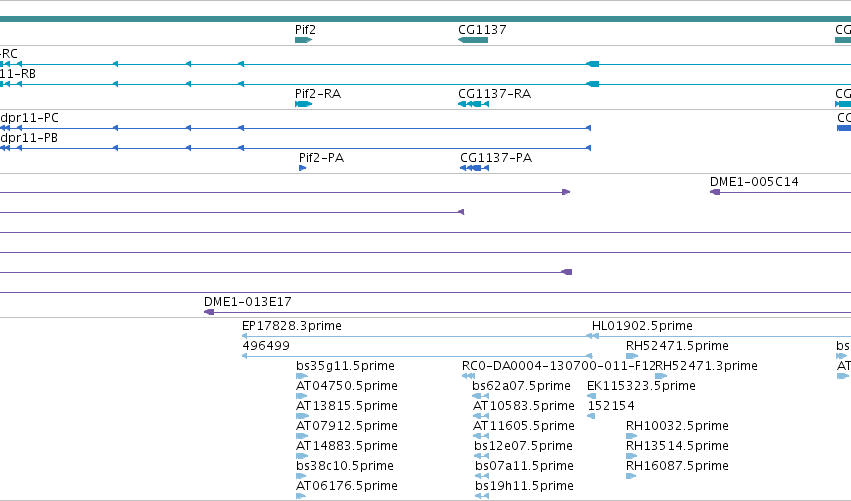Click the AT07912.5prime arrow glyph
The height and width of the screenshot is (501, 851).
pyautogui.click(x=302, y=436)
